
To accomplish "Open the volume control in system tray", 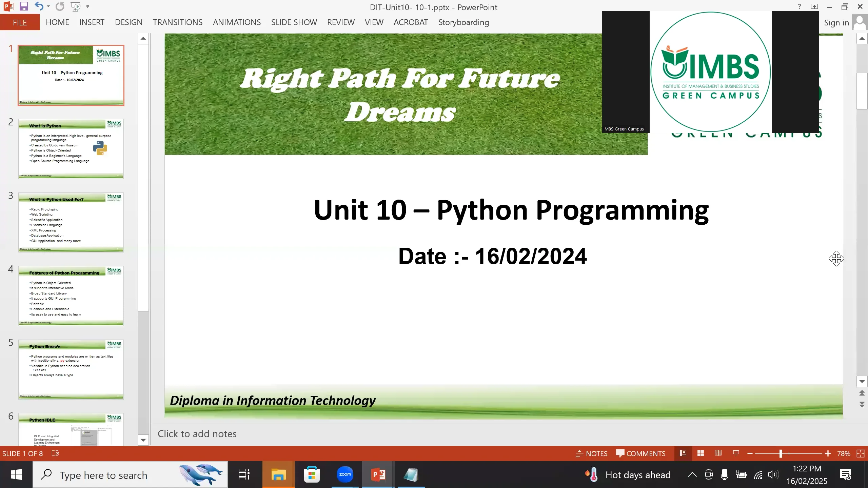I will point(773,475).
